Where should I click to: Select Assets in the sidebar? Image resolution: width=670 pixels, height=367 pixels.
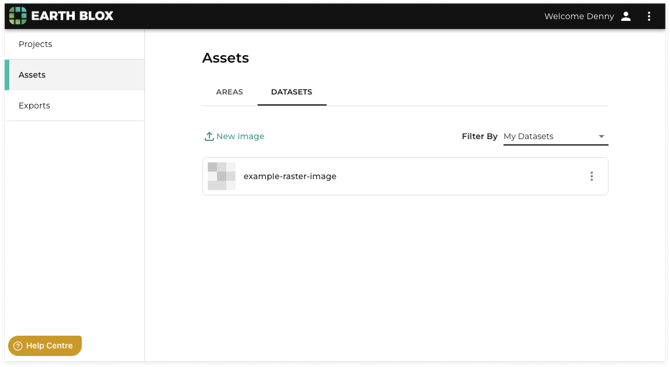point(75,75)
